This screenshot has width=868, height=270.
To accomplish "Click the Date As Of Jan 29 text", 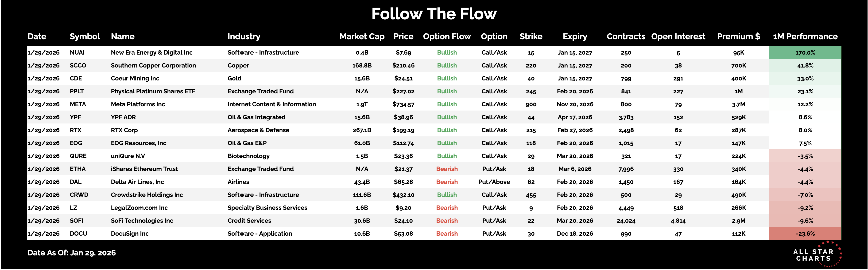I will (71, 253).
